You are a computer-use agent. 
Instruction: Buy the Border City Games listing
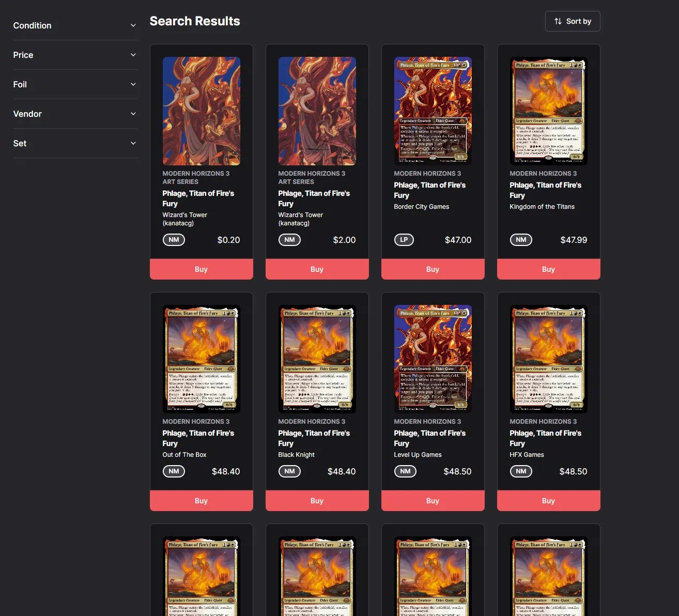[x=433, y=269]
